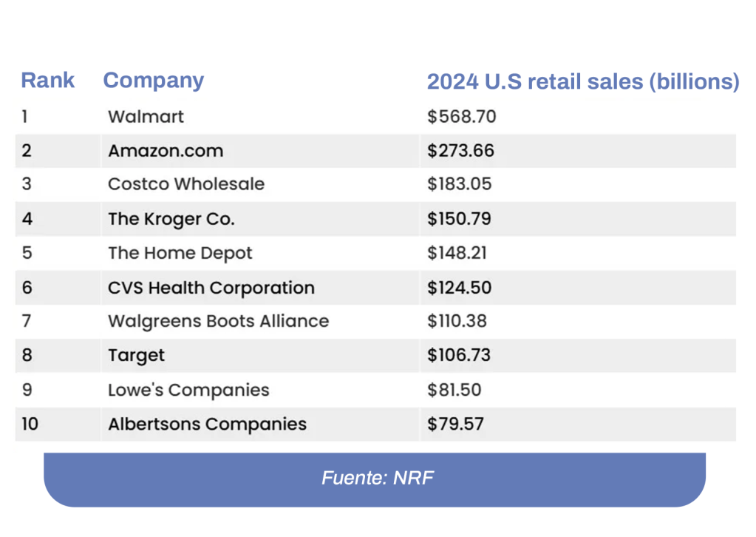
Task: Click rank number 10 cell
Action: [x=31, y=425]
